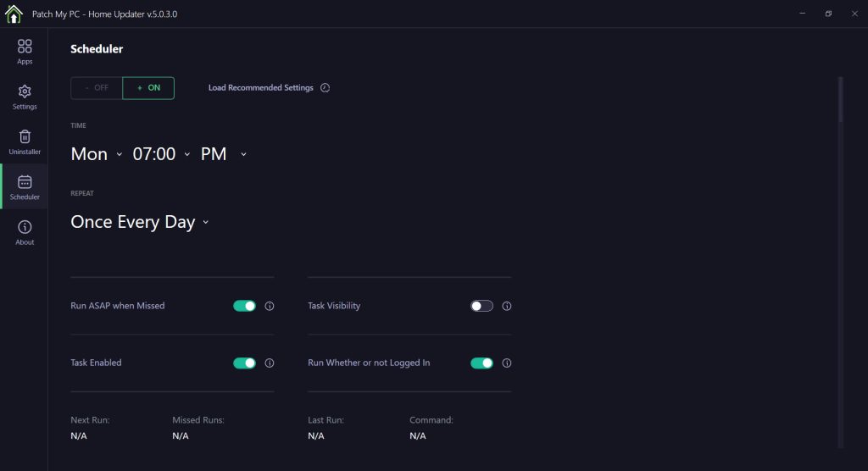Click the Scheduler page heading
This screenshot has height=471, width=868.
[97, 49]
